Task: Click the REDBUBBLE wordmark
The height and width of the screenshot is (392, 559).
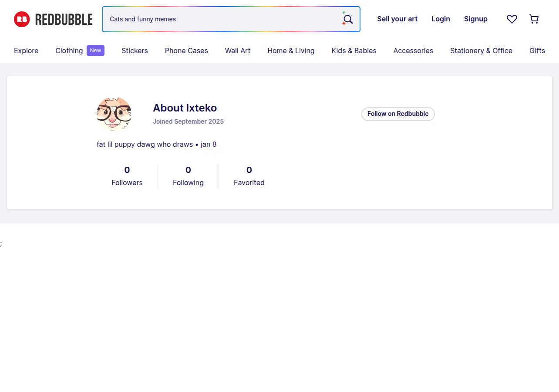Action: 64,20
